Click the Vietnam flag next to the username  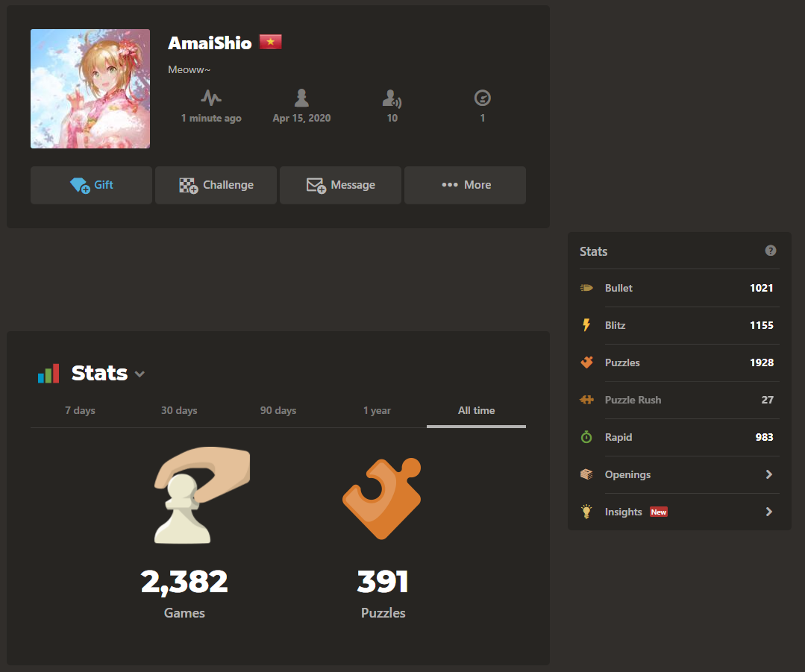point(271,42)
